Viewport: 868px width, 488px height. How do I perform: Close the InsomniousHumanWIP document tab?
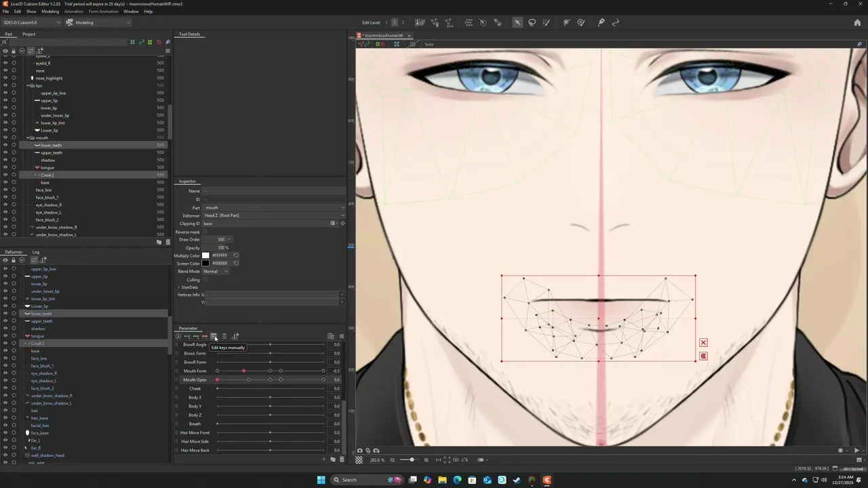click(409, 35)
